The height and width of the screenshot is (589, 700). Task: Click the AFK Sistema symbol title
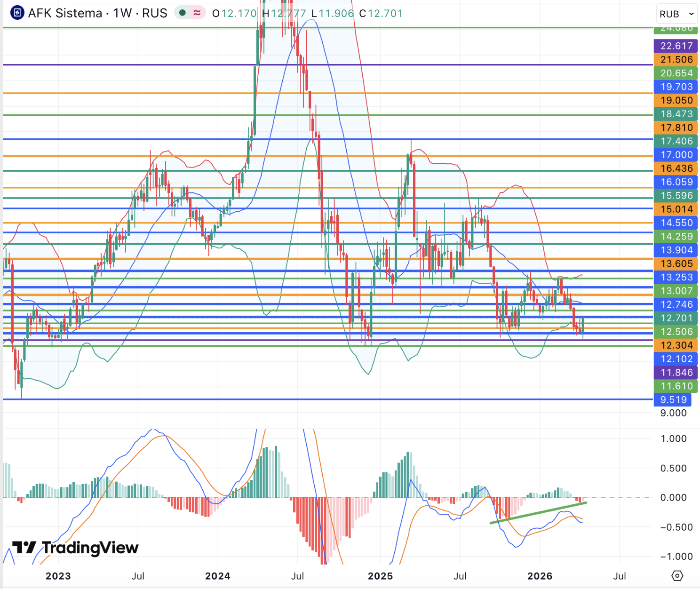[x=98, y=13]
